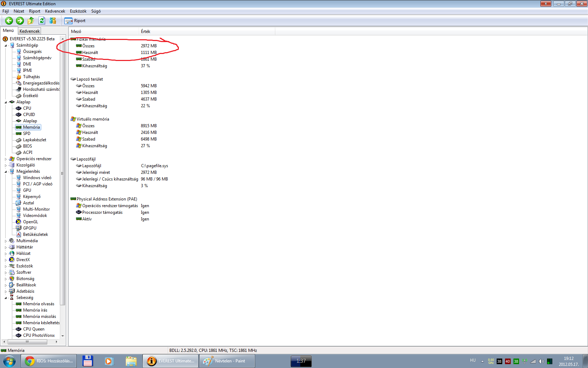The height and width of the screenshot is (368, 588).
Task: Open the Windows videó item
Action: (37, 178)
